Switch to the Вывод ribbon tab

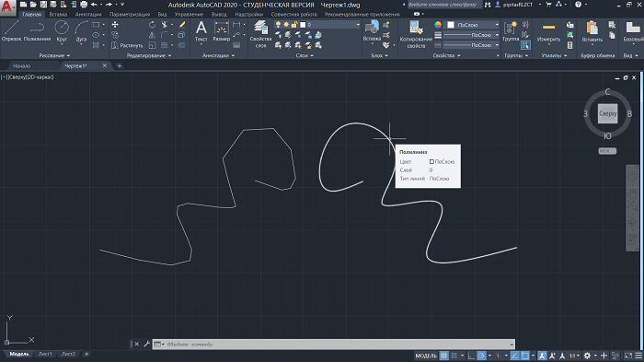point(219,15)
